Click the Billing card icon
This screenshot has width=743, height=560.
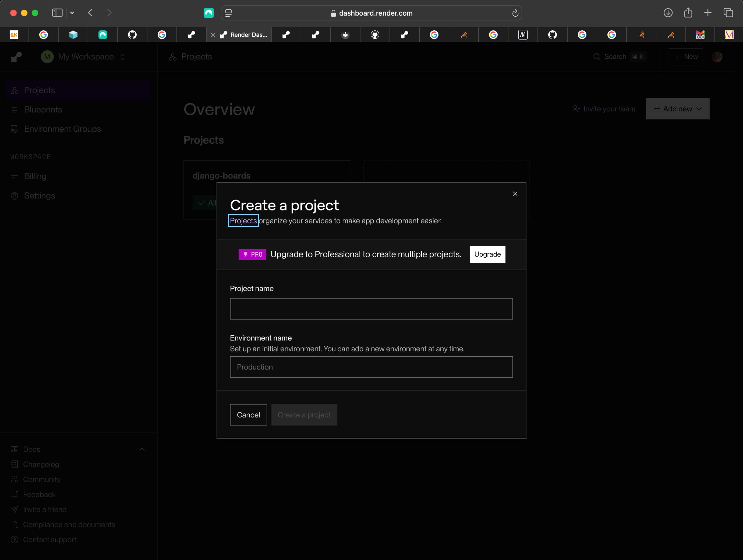pyautogui.click(x=15, y=176)
